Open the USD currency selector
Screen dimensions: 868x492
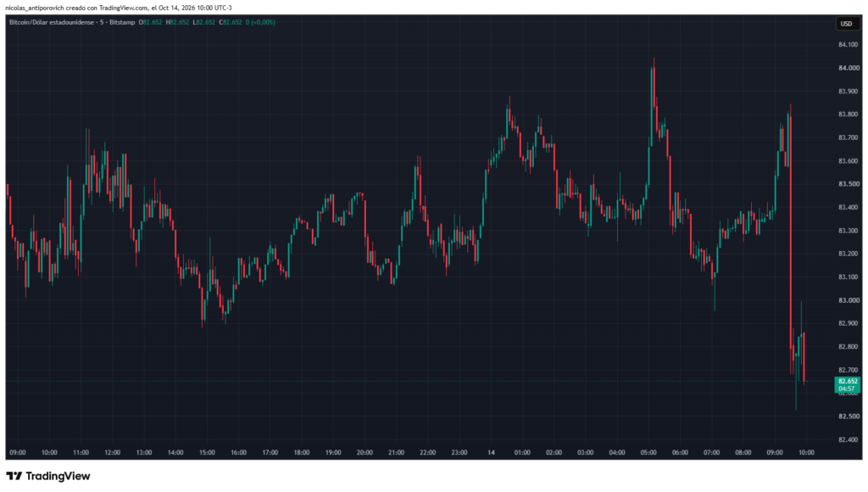(x=847, y=23)
